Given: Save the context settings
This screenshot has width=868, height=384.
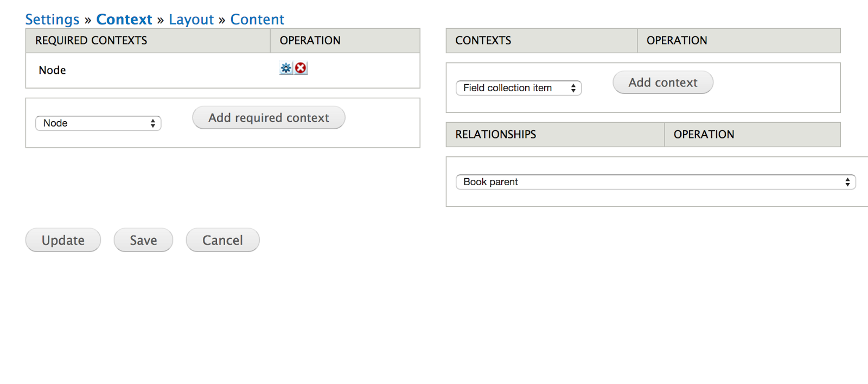Looking at the screenshot, I should point(143,240).
